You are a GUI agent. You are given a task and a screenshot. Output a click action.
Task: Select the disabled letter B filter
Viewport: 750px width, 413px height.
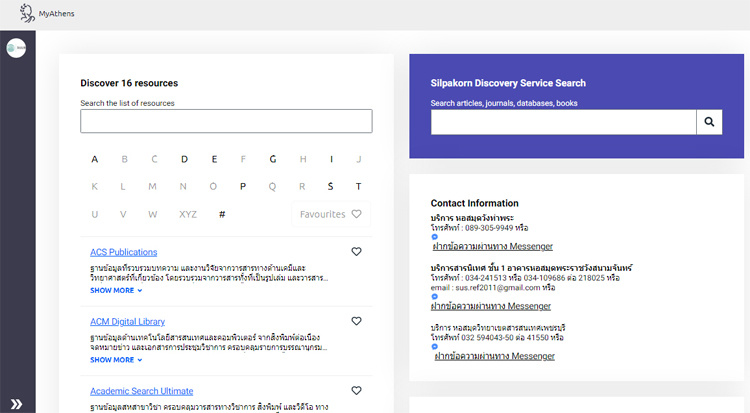(124, 159)
